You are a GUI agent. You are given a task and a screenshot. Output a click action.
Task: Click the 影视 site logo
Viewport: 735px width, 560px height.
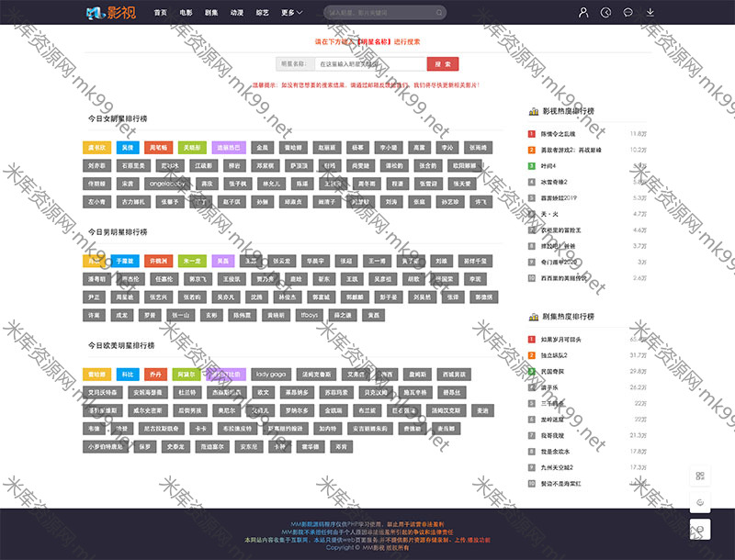tap(111, 13)
